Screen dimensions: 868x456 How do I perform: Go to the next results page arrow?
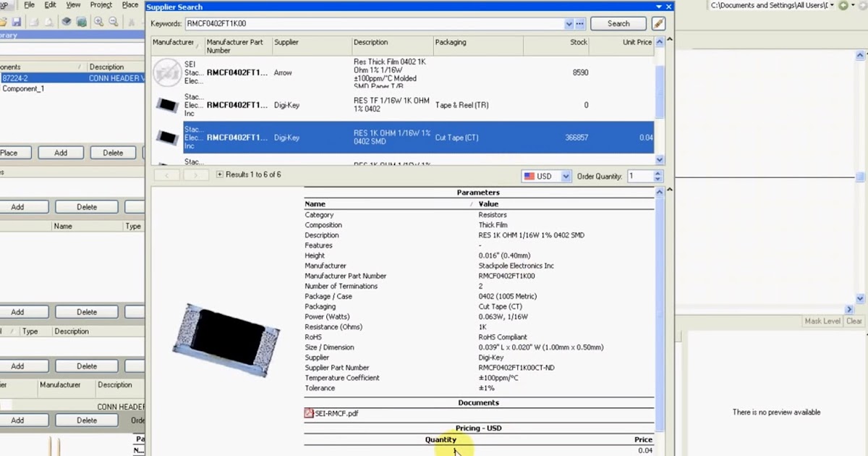tap(195, 175)
